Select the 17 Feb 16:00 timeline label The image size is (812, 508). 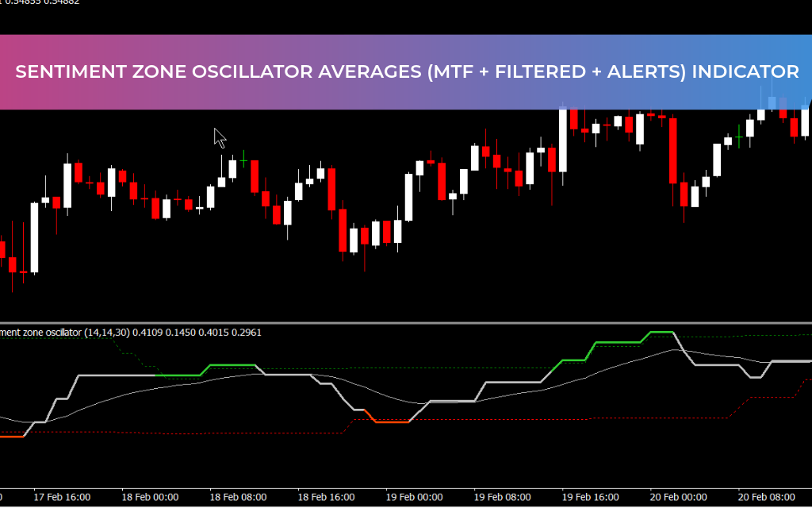62,497
